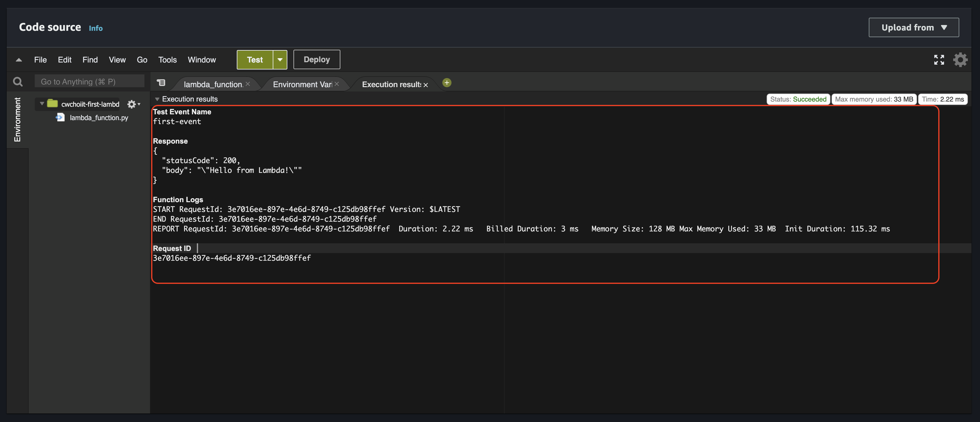Screen dimensions: 980x422
Task: Open lambda_function.py in file tree
Action: (x=99, y=118)
